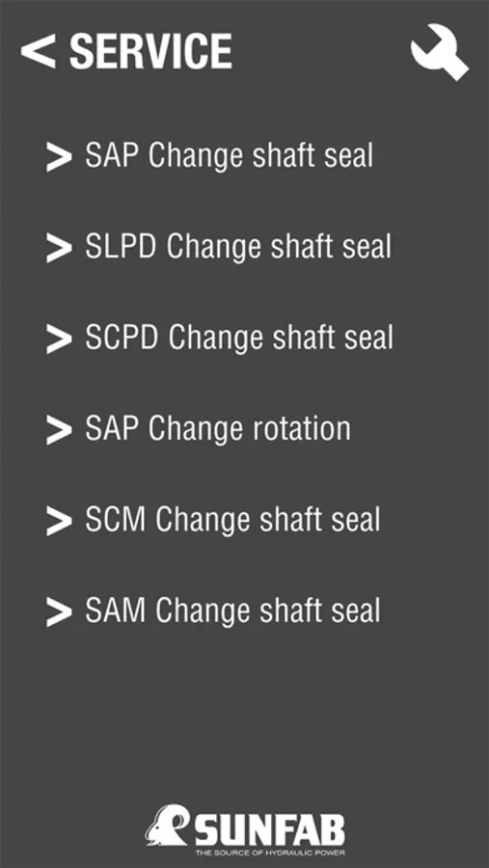Tap the back arrow beside SERVICE

pyautogui.click(x=38, y=51)
